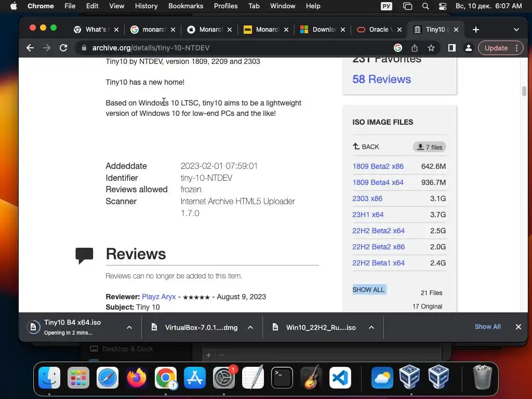Launch Firefox from the Dock
This screenshot has width=532, height=399.
coord(137,378)
